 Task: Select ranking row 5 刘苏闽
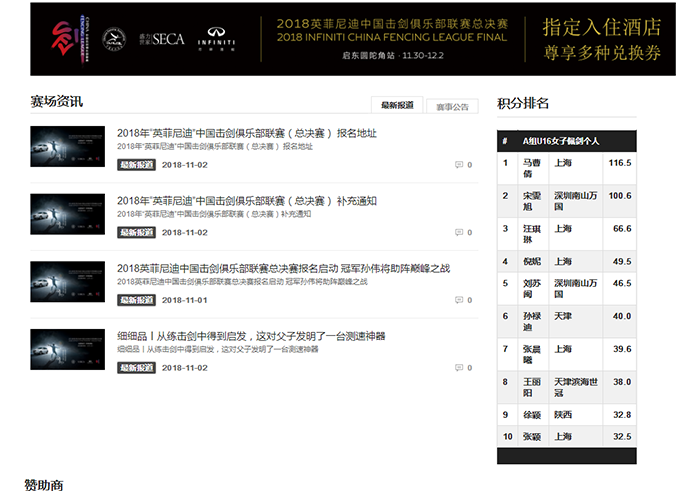tap(567, 289)
